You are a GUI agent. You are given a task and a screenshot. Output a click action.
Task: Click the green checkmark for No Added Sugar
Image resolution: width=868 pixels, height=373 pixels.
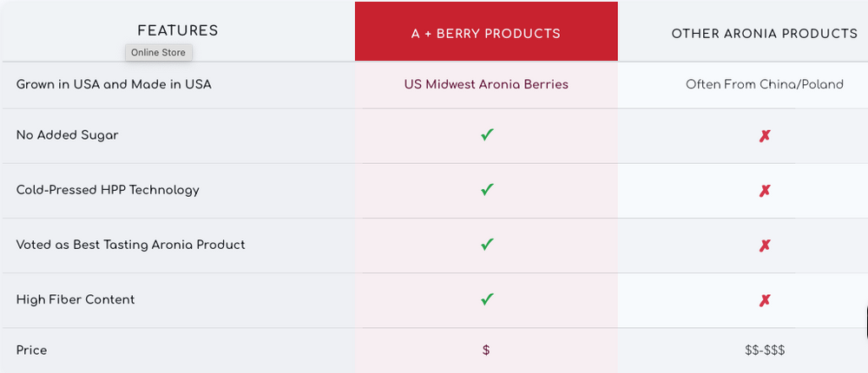pos(487,135)
